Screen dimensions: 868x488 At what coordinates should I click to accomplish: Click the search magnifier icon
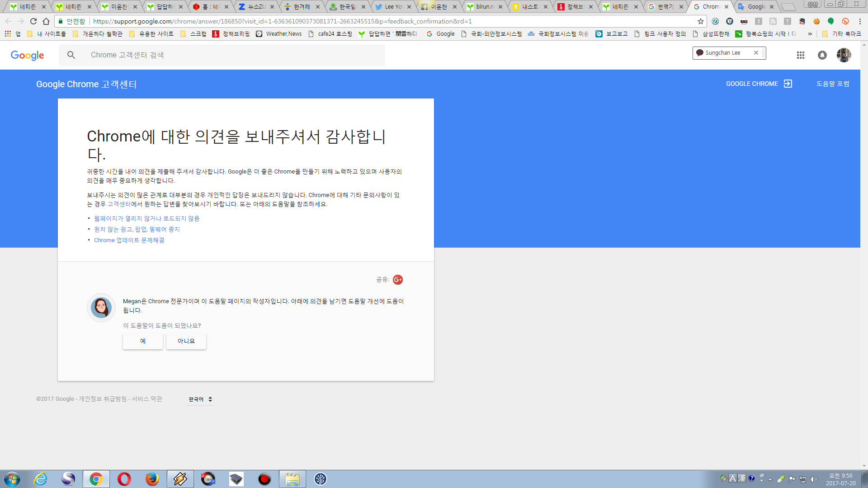point(71,55)
